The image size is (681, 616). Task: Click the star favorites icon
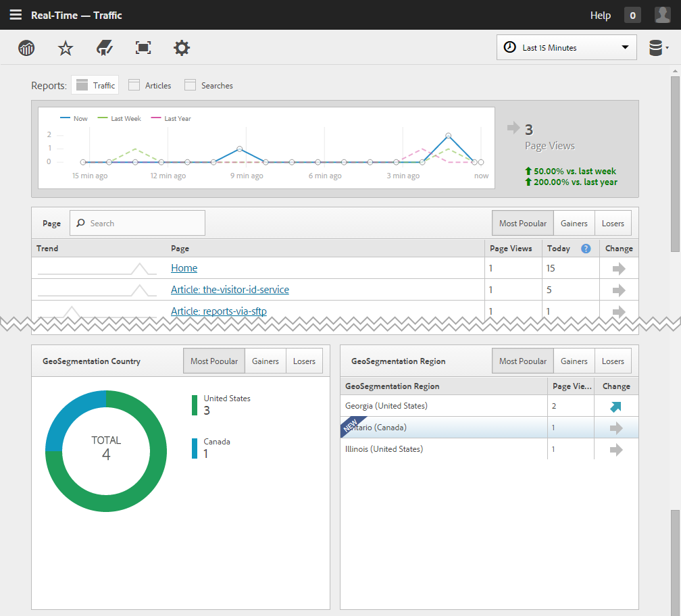click(65, 48)
